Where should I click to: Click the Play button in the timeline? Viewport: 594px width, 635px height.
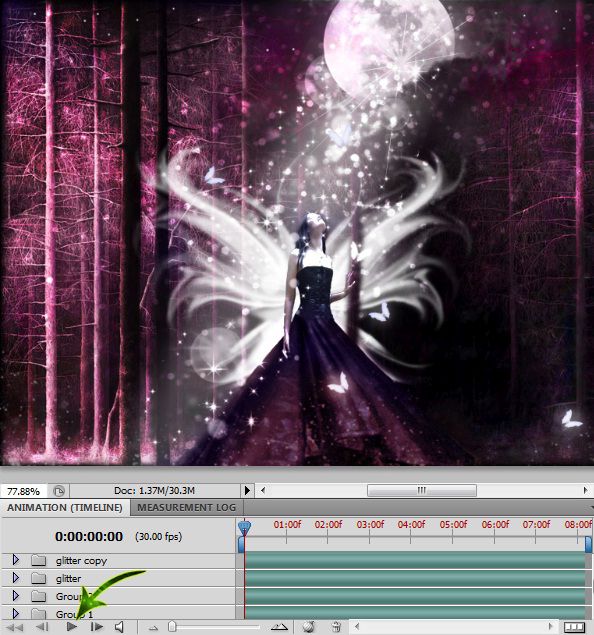click(71, 627)
